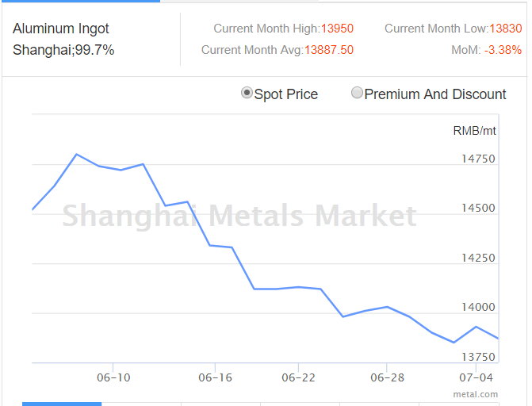Click the Shanghai;99.7% subtitle text

(63, 50)
